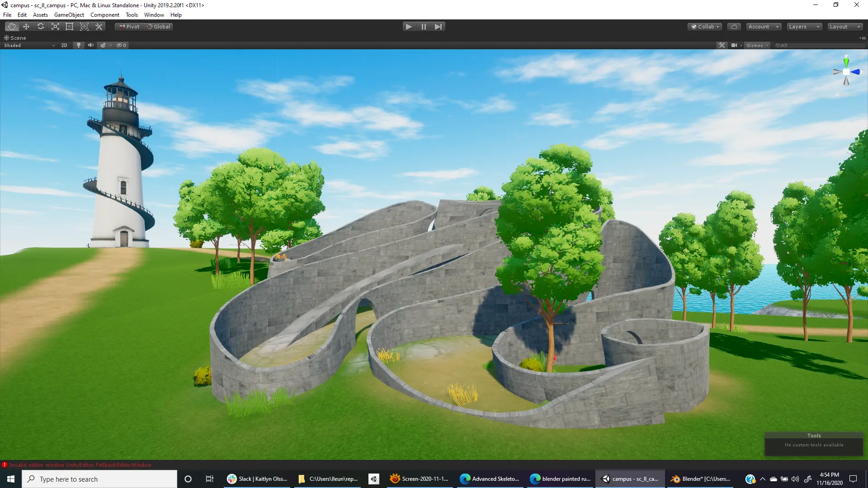Select the Scale tool
The width and height of the screenshot is (868, 488).
tap(55, 27)
